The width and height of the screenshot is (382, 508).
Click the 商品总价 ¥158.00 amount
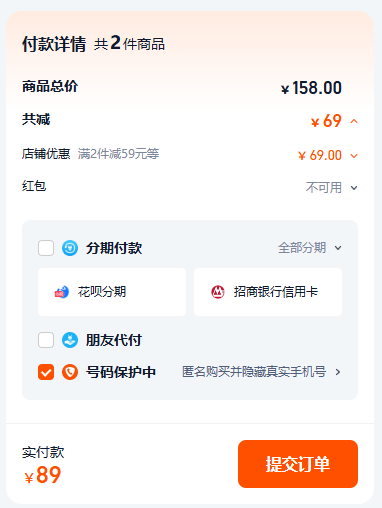click(311, 88)
